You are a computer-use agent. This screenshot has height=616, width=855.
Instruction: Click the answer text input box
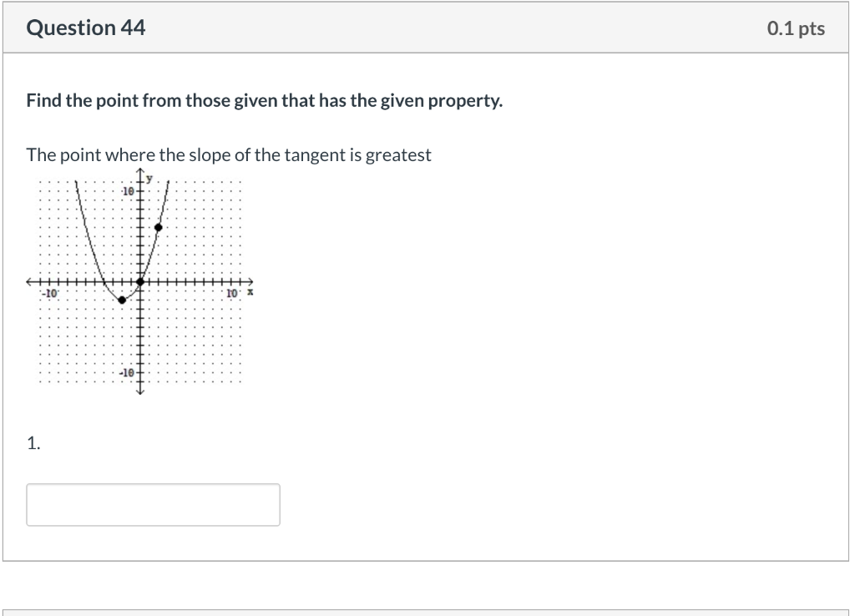coord(153,505)
